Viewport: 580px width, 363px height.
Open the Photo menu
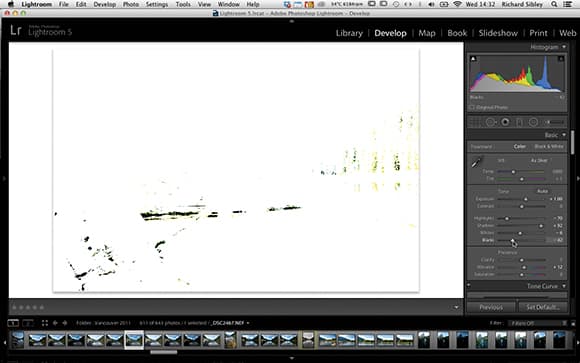click(x=131, y=4)
